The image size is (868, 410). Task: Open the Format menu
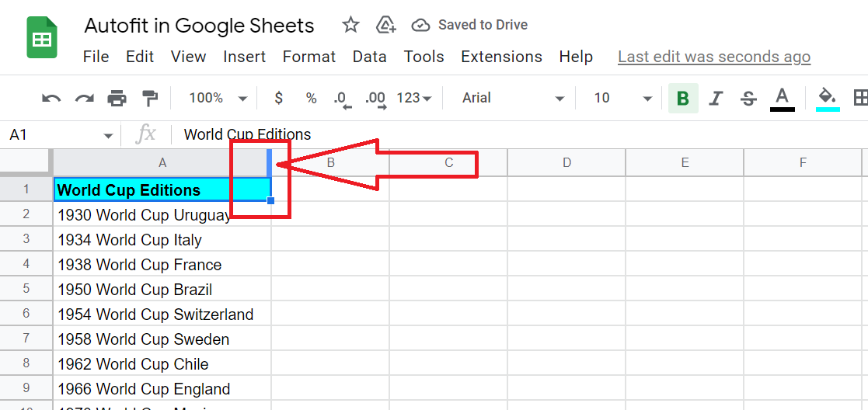click(x=309, y=57)
